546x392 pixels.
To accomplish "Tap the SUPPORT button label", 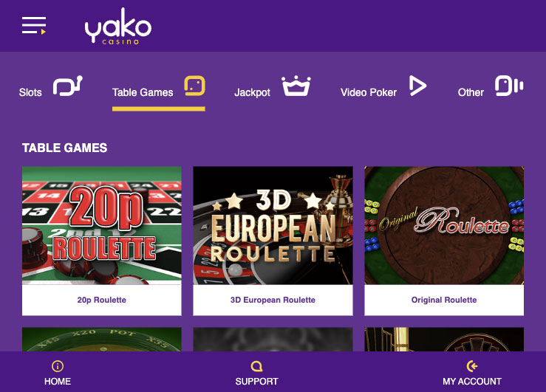I will (x=256, y=382).
